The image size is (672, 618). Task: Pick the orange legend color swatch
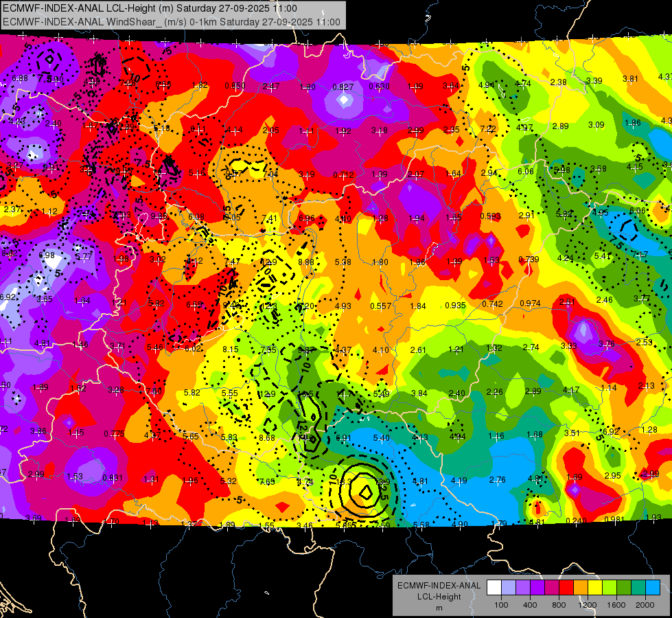[x=581, y=587]
